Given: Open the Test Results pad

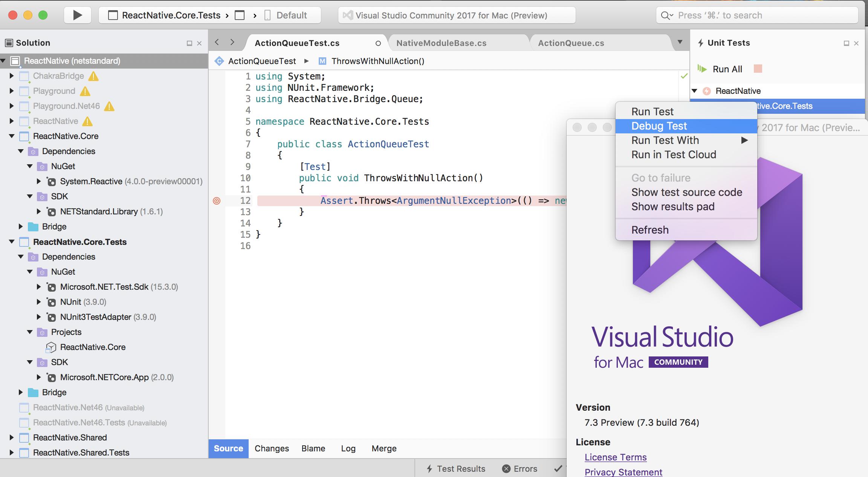Looking at the screenshot, I should coord(455,469).
